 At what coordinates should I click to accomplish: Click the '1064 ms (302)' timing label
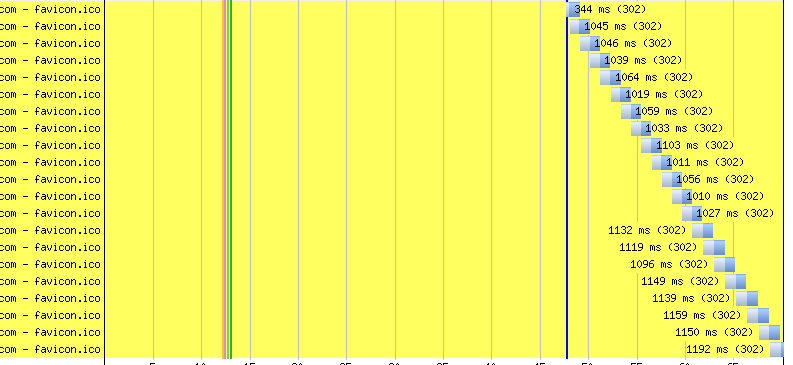(x=654, y=77)
